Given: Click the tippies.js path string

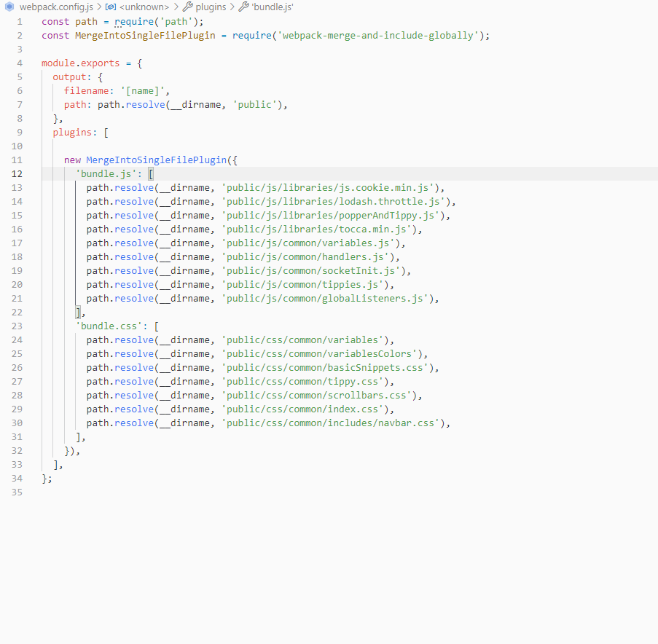Looking at the screenshot, I should point(302,285).
